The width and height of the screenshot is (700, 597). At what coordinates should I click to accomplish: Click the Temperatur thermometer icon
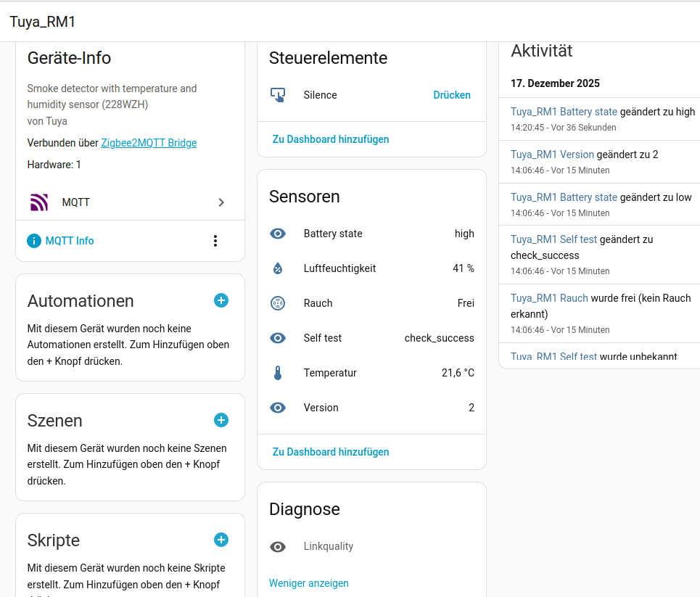coord(278,373)
